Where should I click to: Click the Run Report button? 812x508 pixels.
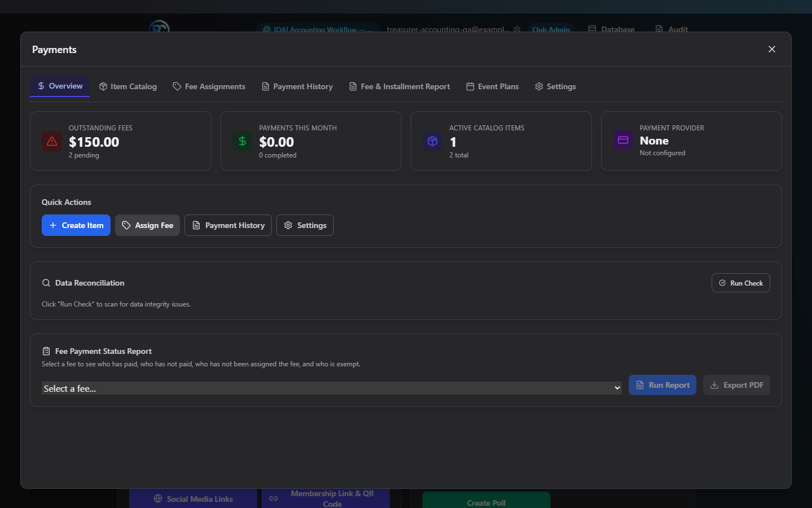[x=663, y=385]
